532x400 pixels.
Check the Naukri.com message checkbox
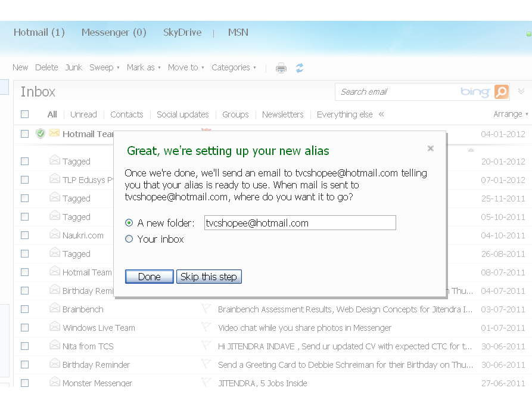[x=25, y=235]
